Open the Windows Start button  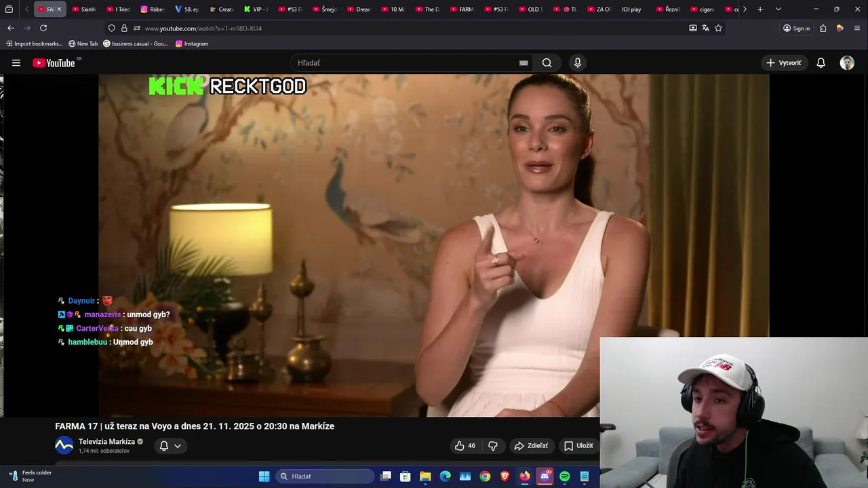coord(264,476)
